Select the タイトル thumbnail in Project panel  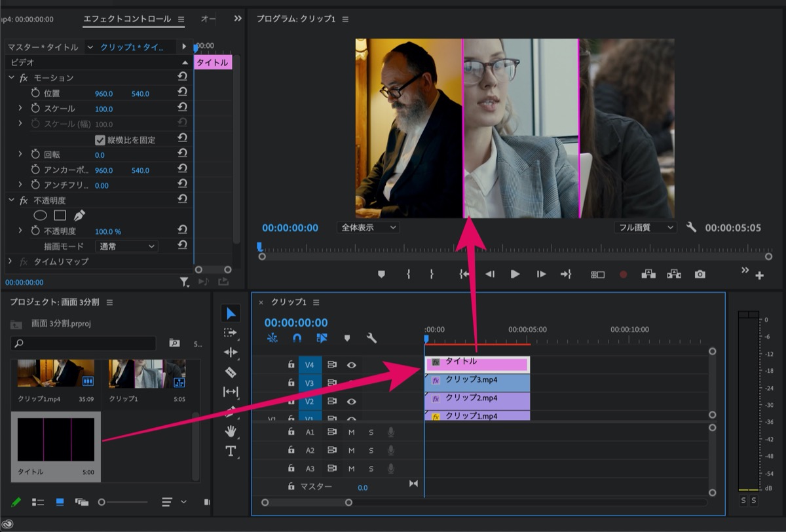(56, 440)
